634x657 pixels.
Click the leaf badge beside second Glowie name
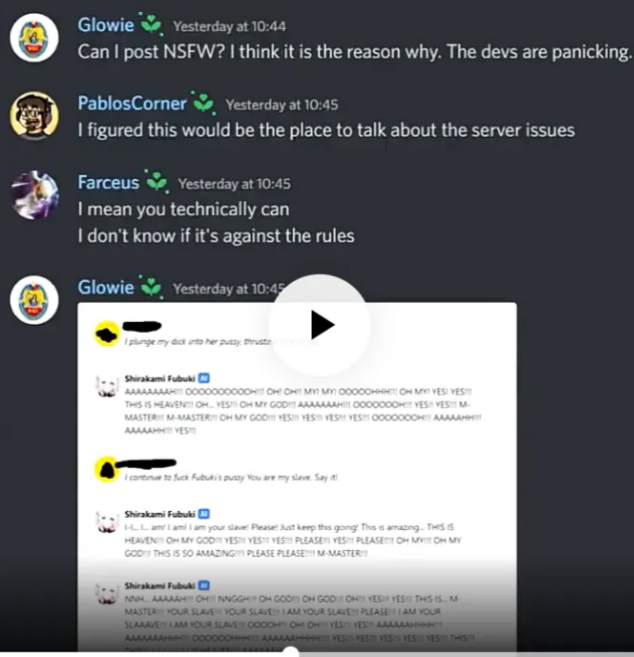pyautogui.click(x=151, y=287)
